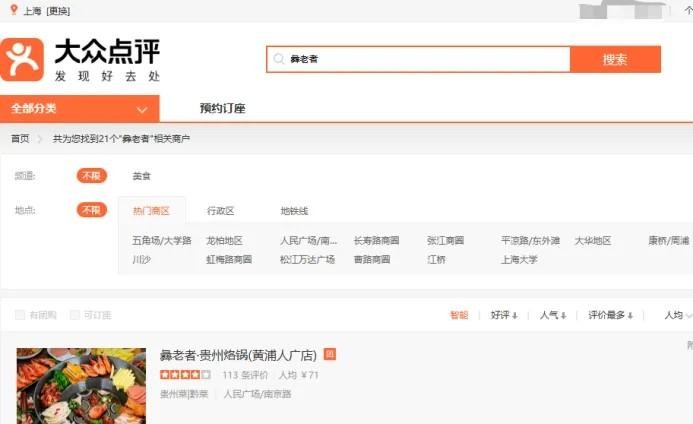Switch city via the 更换 link
This screenshot has width=693, height=424.
pyautogui.click(x=58, y=11)
